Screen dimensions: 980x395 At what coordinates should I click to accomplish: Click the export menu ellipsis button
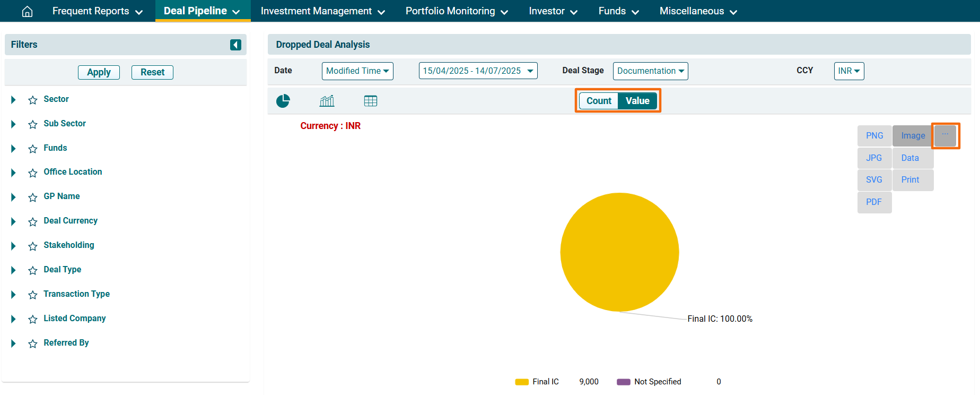pyautogui.click(x=945, y=135)
